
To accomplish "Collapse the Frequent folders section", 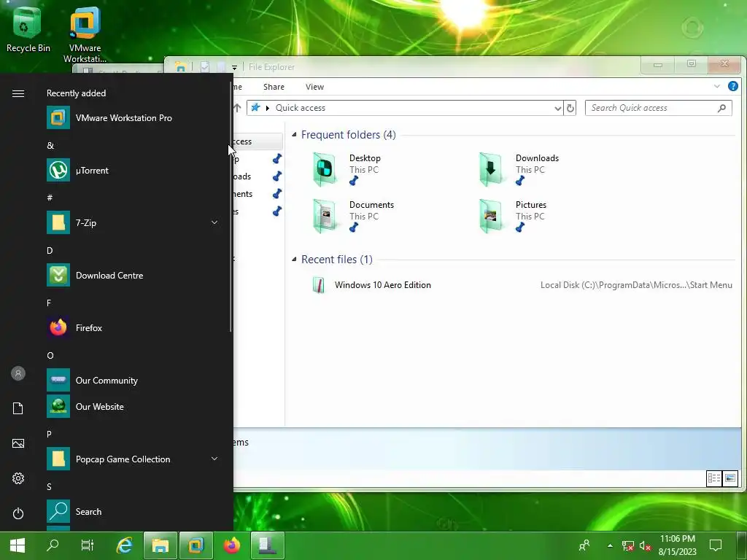I will tap(294, 135).
